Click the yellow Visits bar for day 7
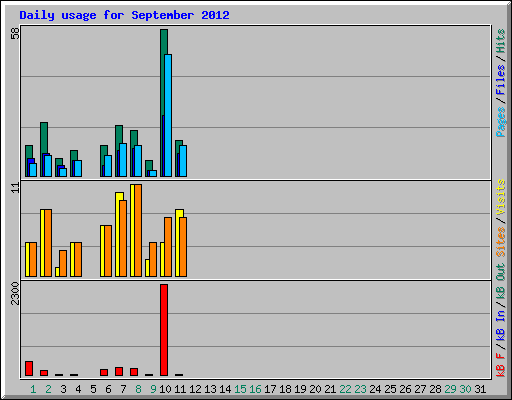Image resolution: width=512 pixels, height=400 pixels. 118,234
